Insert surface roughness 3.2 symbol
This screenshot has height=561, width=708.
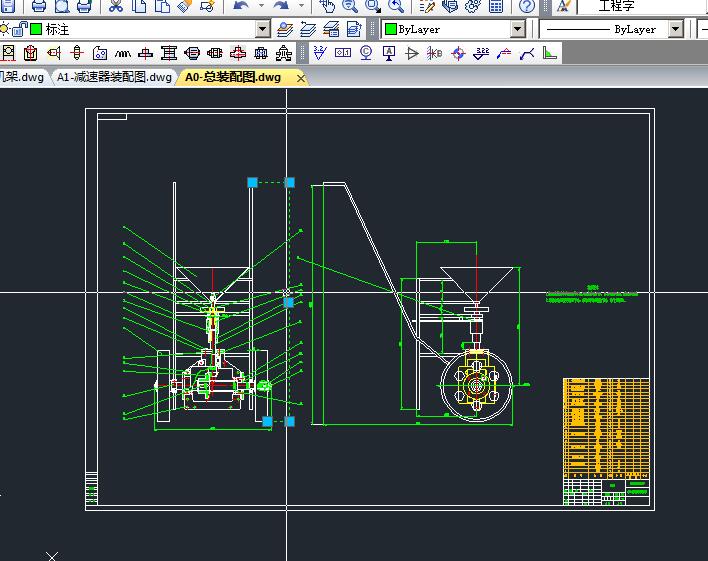click(x=320, y=53)
